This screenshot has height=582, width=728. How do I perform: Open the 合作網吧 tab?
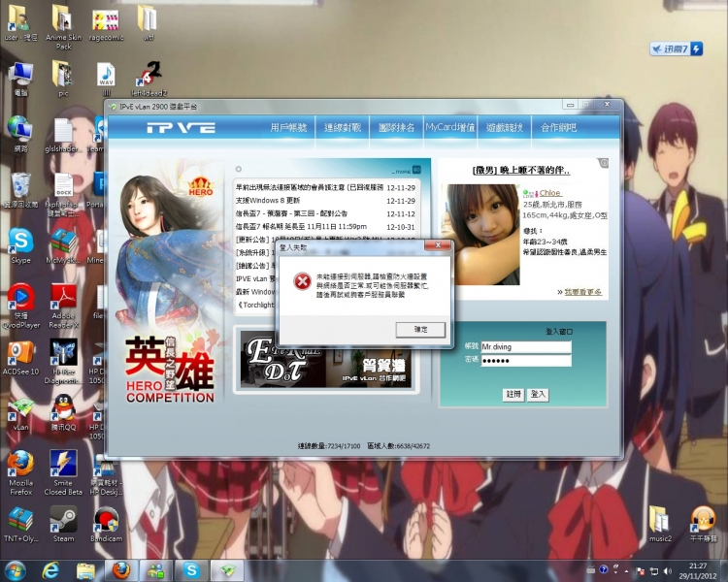click(x=558, y=127)
